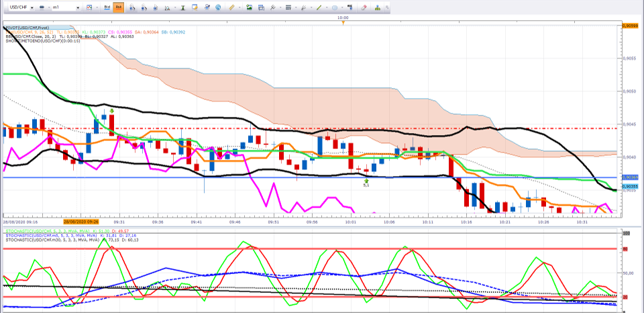The width and height of the screenshot is (644, 313).
Task: Select the pink eraser tool
Action: pos(364,7)
